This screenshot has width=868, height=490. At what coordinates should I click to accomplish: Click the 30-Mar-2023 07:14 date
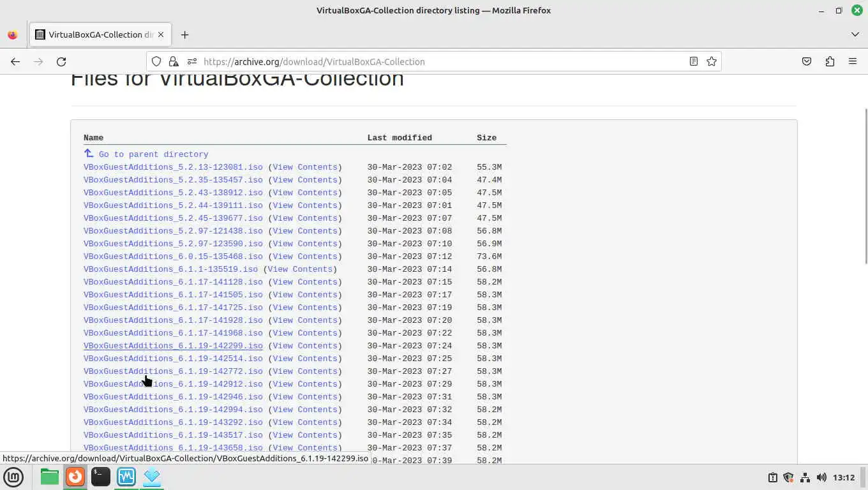pos(410,269)
